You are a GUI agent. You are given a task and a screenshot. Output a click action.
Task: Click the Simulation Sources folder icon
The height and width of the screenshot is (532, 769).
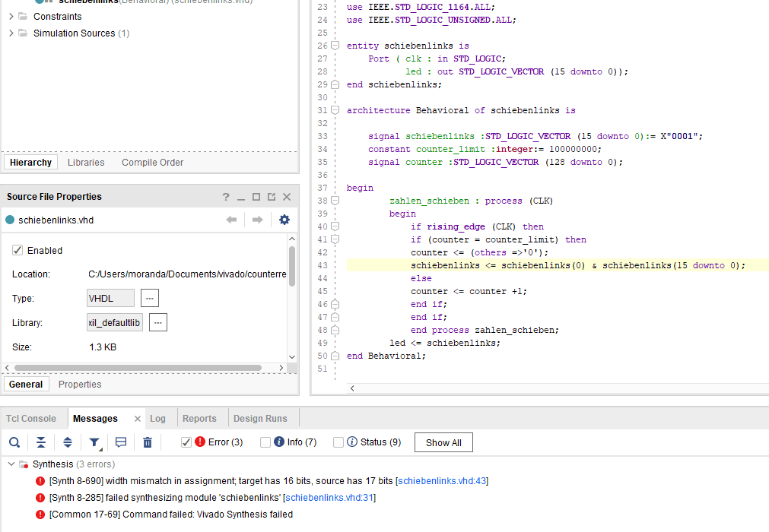(23, 33)
